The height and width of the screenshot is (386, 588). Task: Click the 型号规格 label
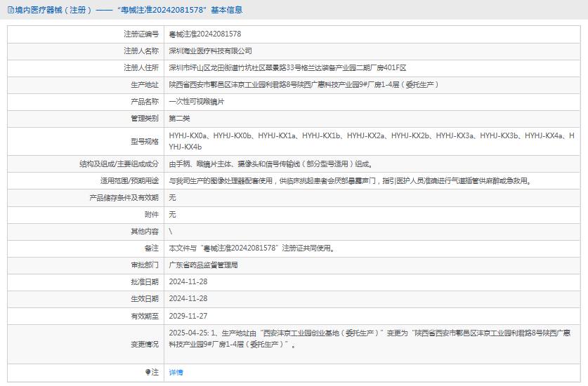(x=145, y=141)
